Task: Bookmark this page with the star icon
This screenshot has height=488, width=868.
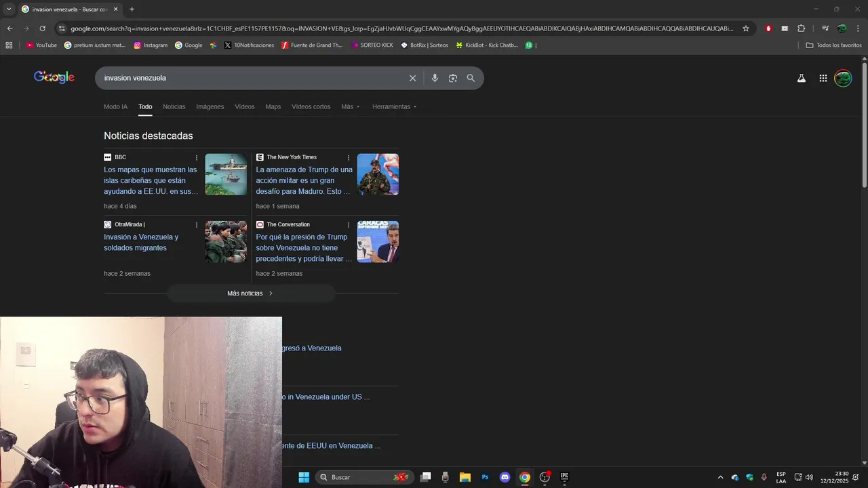Action: (x=746, y=28)
